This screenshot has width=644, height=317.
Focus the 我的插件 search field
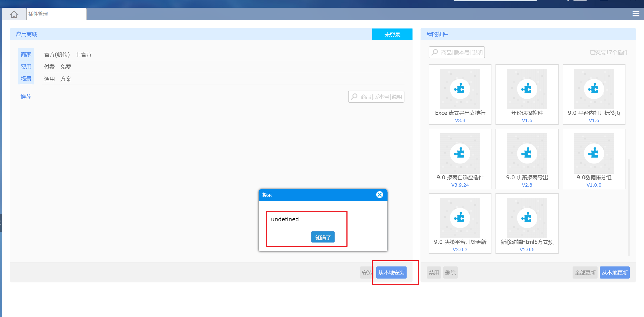pyautogui.click(x=457, y=52)
